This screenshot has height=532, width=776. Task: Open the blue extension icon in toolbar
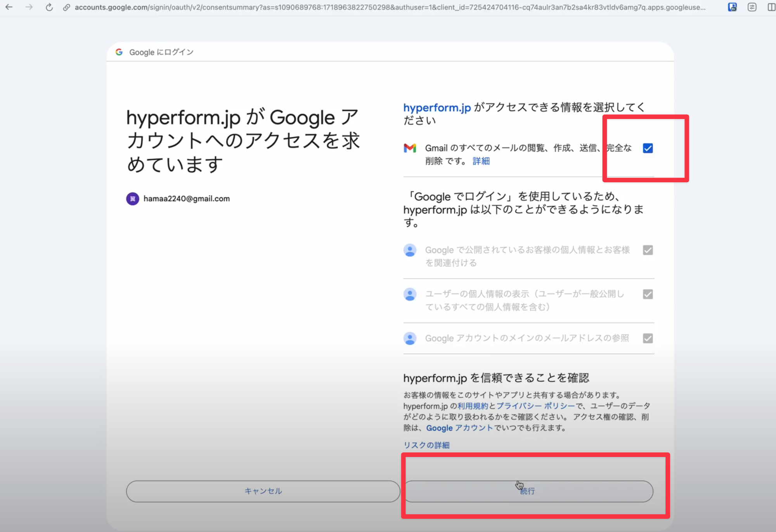coord(732,7)
